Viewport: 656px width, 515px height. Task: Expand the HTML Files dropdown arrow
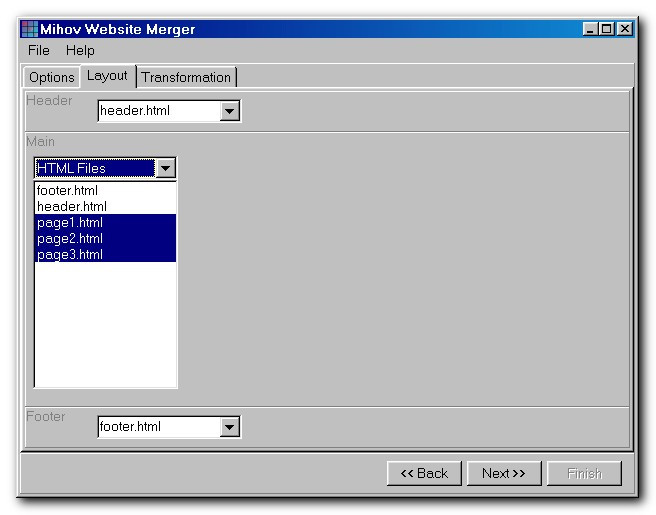(165, 168)
